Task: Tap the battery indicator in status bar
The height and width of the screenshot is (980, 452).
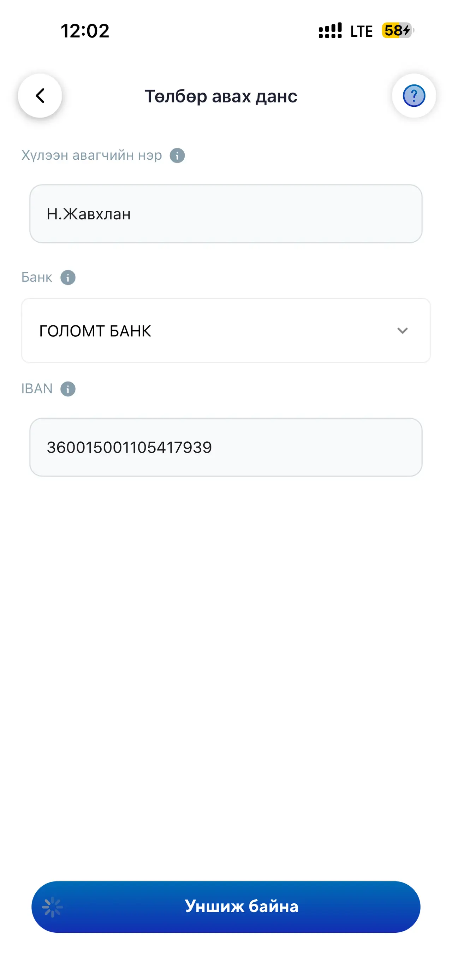Action: click(398, 30)
